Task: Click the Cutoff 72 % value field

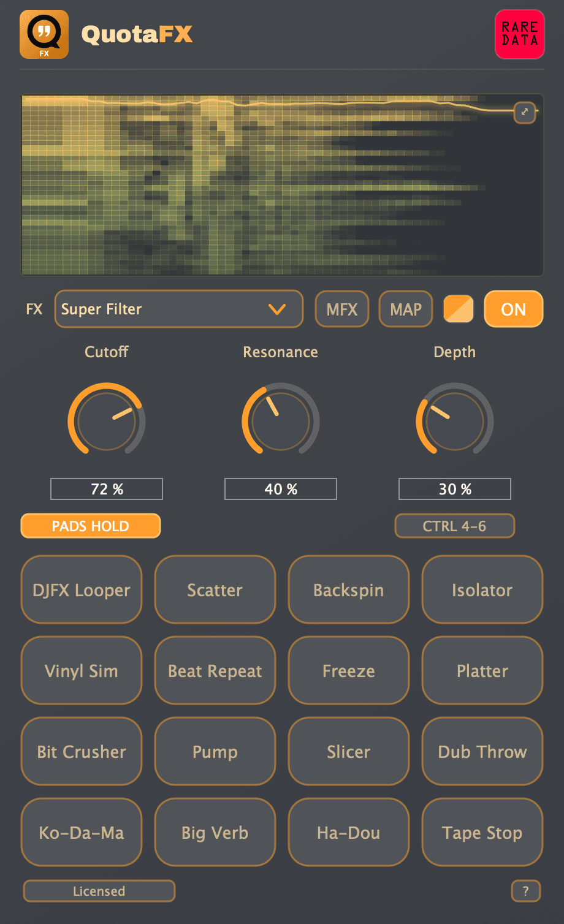Action: point(107,489)
